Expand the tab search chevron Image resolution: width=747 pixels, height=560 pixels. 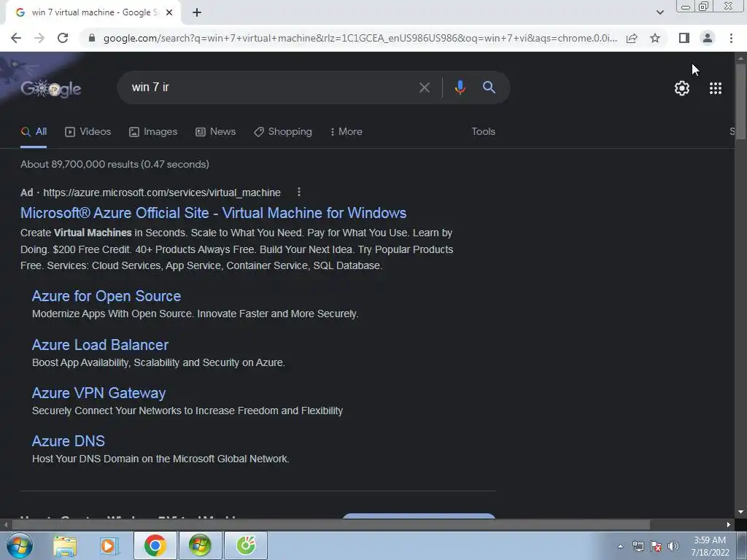click(x=659, y=12)
